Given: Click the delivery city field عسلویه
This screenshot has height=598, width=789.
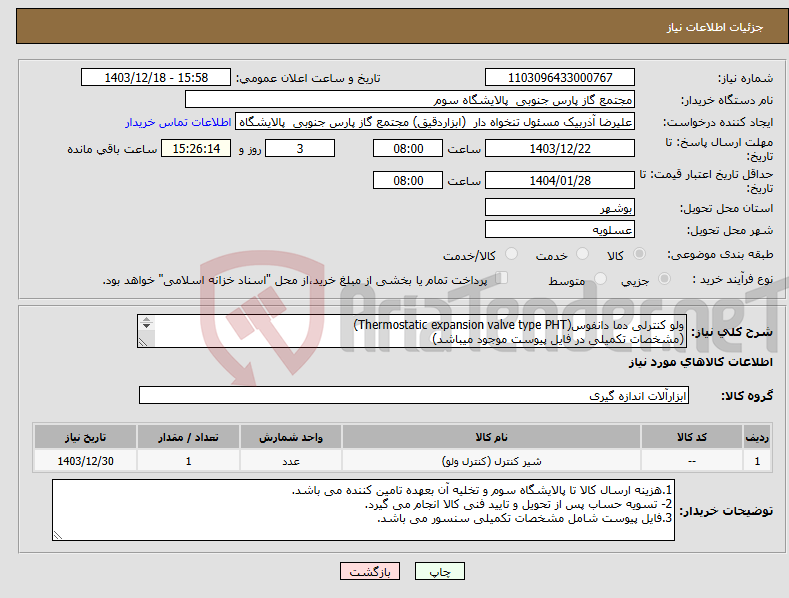Looking at the screenshot, I should tap(560, 230).
